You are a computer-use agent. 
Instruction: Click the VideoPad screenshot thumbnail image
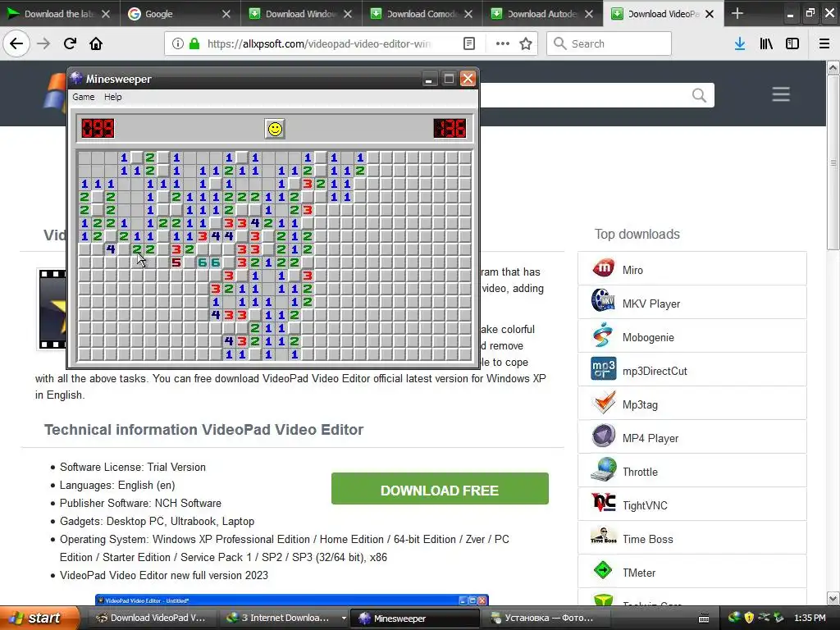point(291,600)
